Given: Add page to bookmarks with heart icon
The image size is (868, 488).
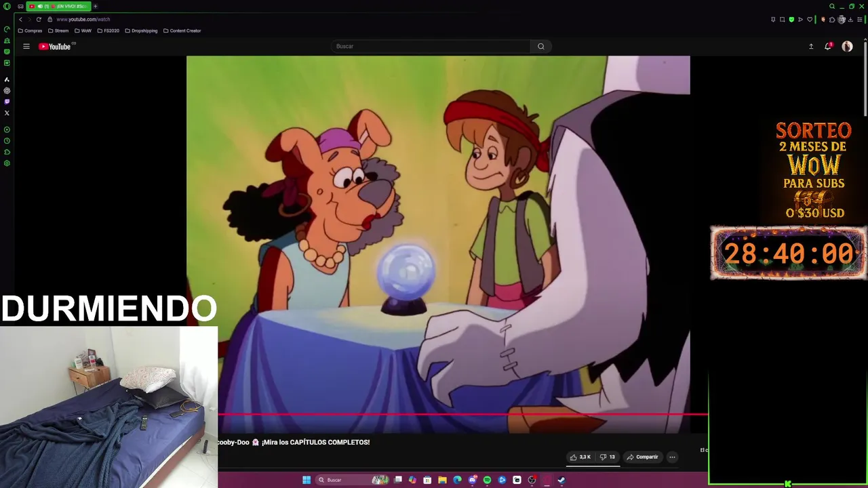Looking at the screenshot, I should (x=810, y=20).
